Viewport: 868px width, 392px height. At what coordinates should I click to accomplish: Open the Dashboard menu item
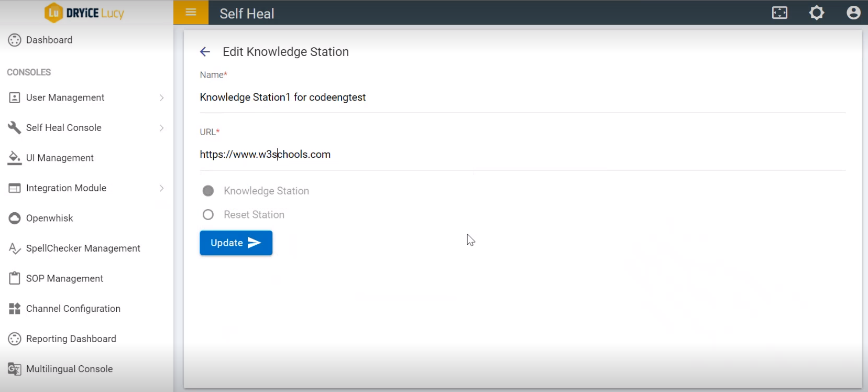pyautogui.click(x=49, y=40)
